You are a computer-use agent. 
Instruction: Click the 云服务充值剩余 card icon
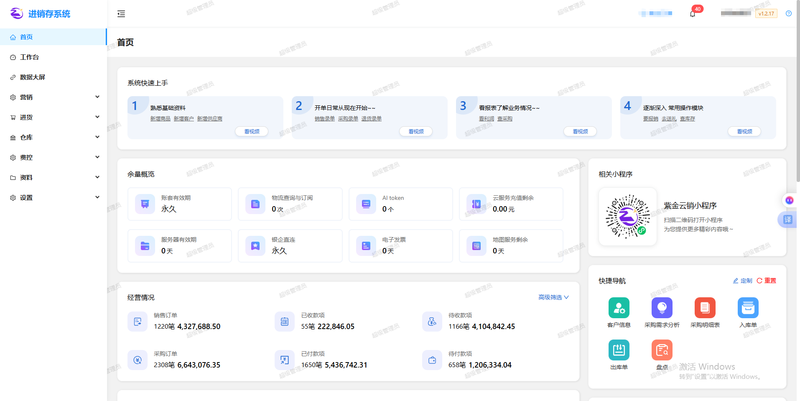[476, 204]
